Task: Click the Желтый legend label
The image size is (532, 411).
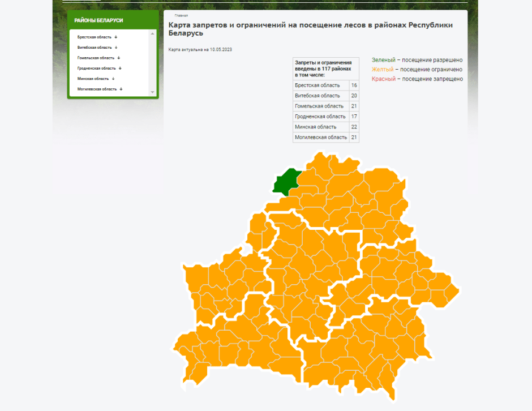Action: pos(383,70)
